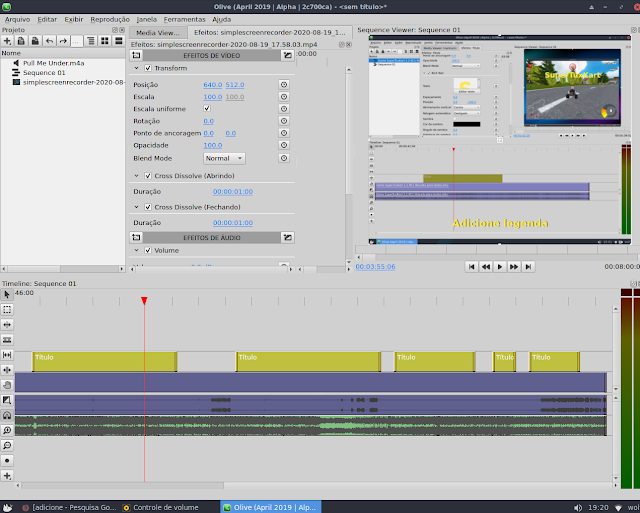Enable keyframing for Rotação
Image resolution: width=640 pixels, height=513 pixels.
pos(284,121)
